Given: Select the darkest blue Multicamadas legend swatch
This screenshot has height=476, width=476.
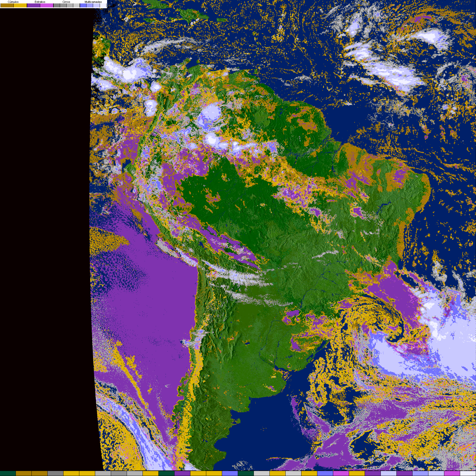Looking at the screenshot, I should click(83, 5).
